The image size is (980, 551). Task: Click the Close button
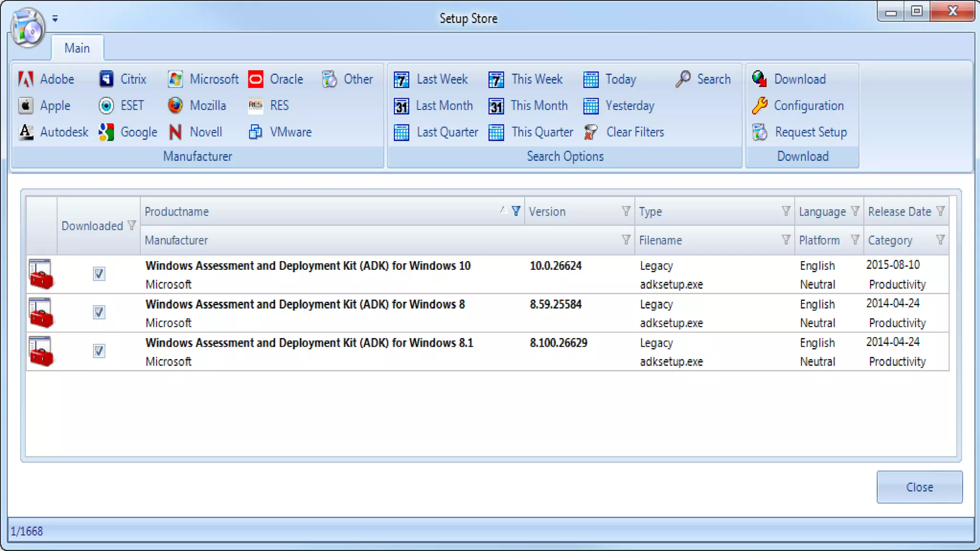919,487
